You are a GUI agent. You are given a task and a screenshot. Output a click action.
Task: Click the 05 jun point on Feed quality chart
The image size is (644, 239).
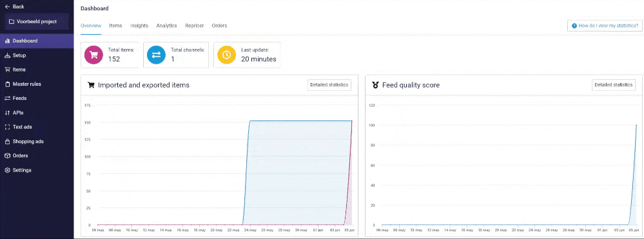pyautogui.click(x=636, y=125)
